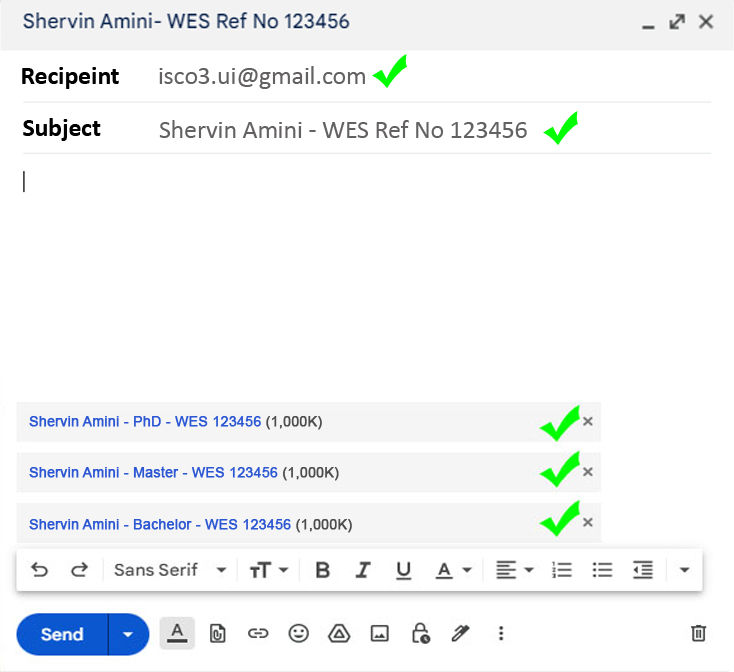Decrease indent of text
This screenshot has width=734, height=672.
pyautogui.click(x=643, y=570)
